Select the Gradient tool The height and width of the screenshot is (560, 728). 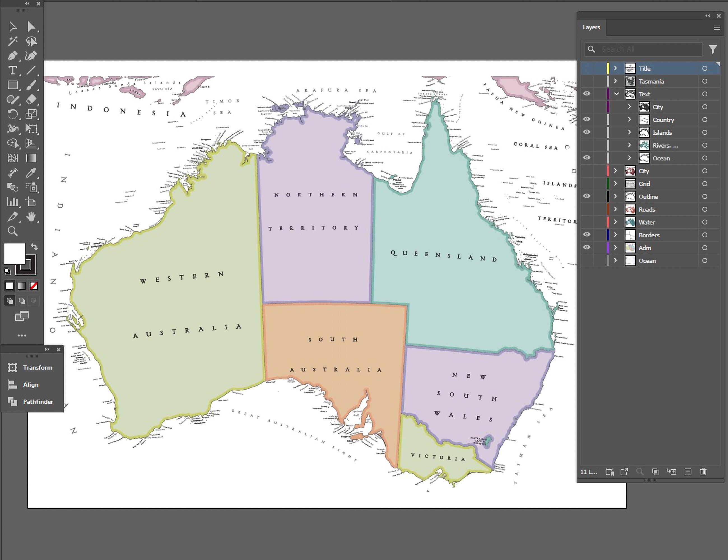click(x=31, y=158)
